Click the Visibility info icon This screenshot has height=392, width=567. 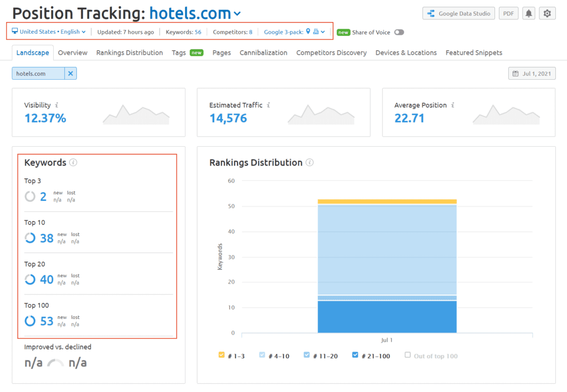(x=56, y=105)
